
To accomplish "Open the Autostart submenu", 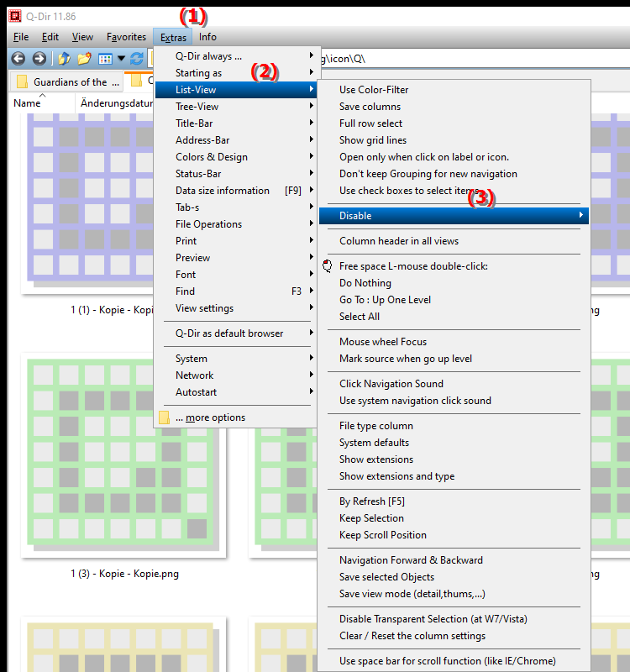I will click(x=236, y=392).
